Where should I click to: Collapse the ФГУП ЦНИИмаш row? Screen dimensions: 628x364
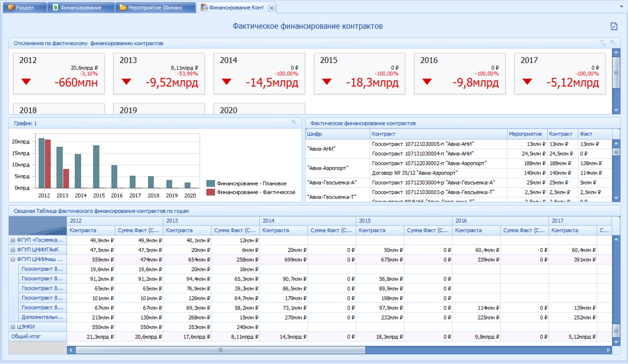13,259
